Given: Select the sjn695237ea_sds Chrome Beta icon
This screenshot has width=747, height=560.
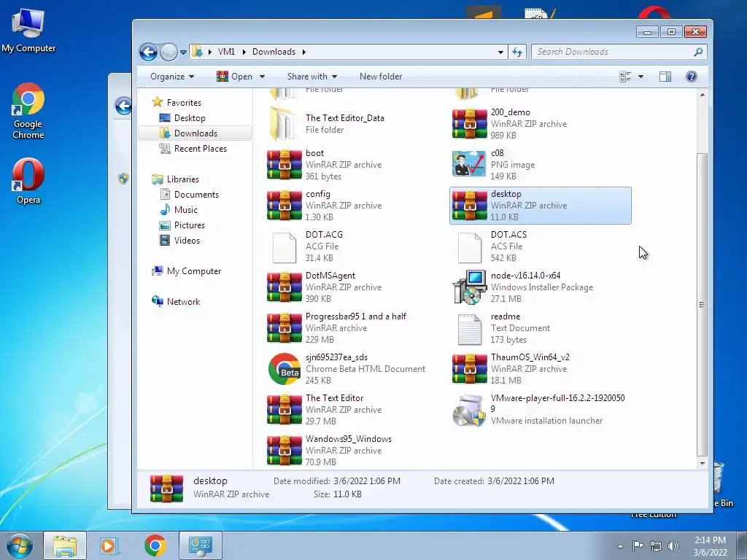Looking at the screenshot, I should [x=285, y=369].
